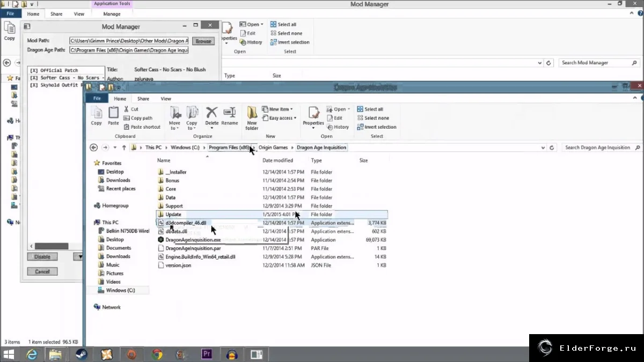
Task: Select the Update folder row
Action: coord(272,215)
